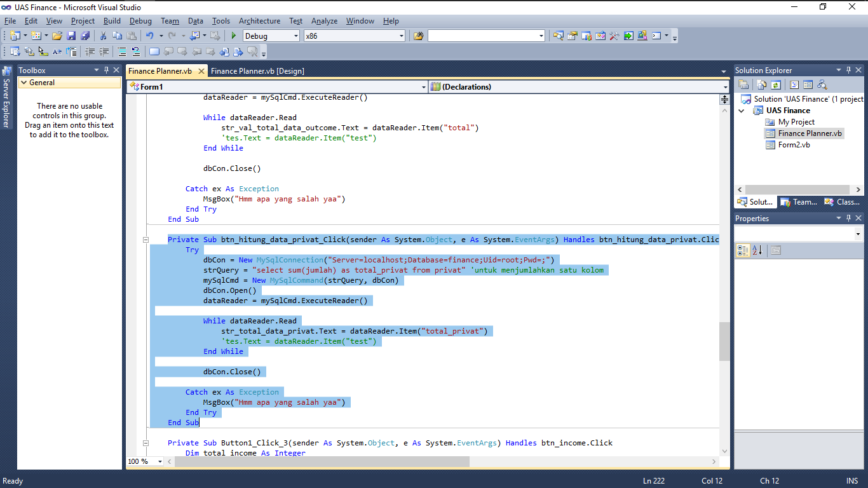Click the Refresh icon in Solution Explorer
Viewport: 868px width, 488px height.
(776, 85)
